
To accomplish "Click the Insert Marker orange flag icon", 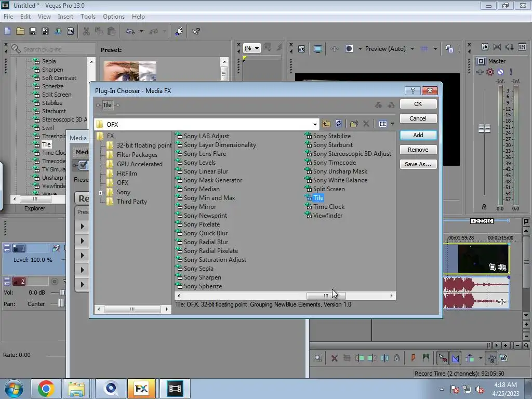I will (x=413, y=358).
